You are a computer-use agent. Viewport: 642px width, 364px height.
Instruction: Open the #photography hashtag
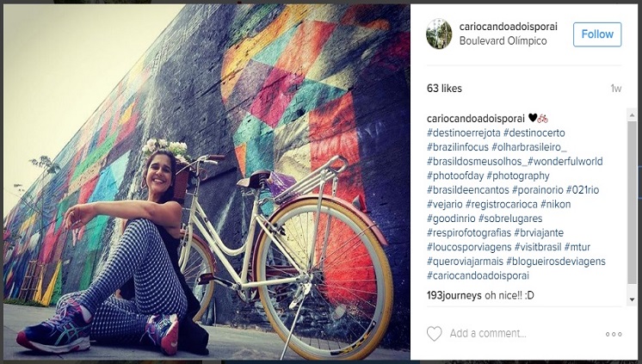pyautogui.click(x=518, y=176)
